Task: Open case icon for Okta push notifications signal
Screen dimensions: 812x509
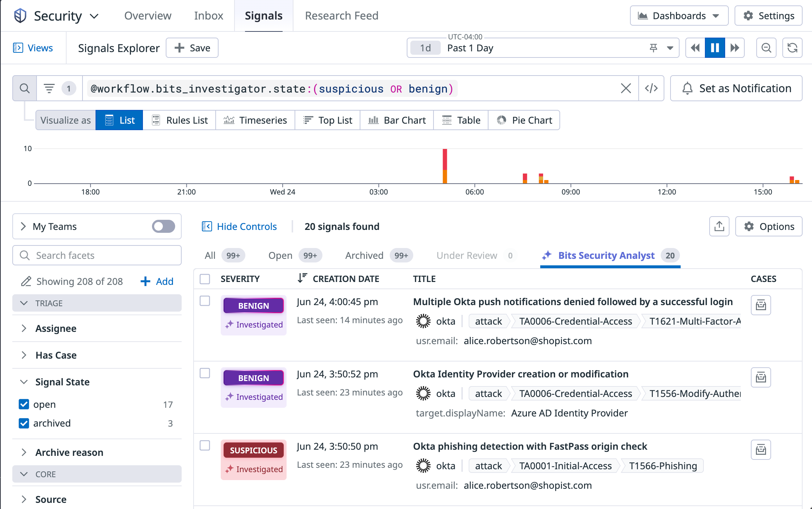Action: [x=761, y=305]
